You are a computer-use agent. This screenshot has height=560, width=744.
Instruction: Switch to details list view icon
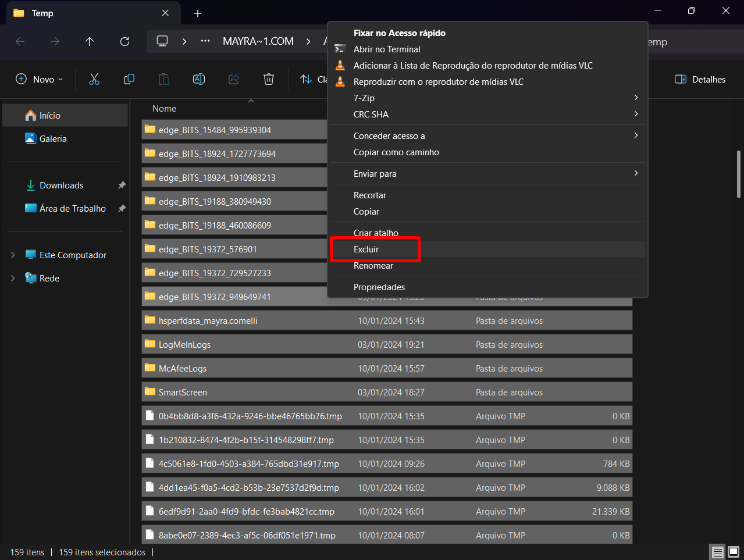pos(718,552)
